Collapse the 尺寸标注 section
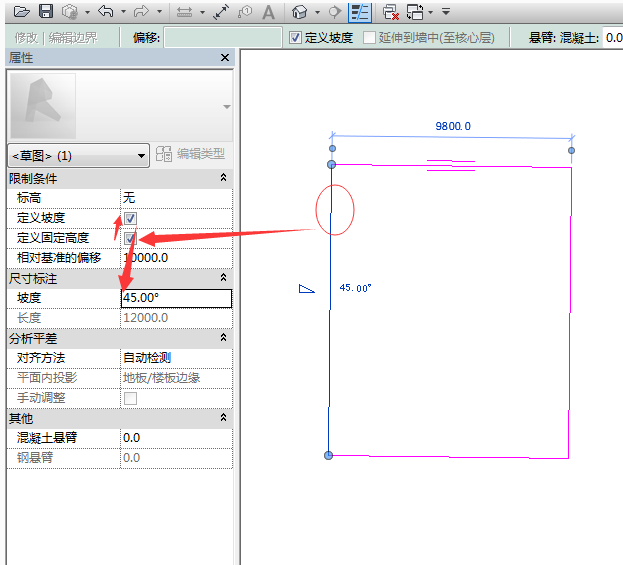This screenshot has width=623, height=565. (224, 278)
